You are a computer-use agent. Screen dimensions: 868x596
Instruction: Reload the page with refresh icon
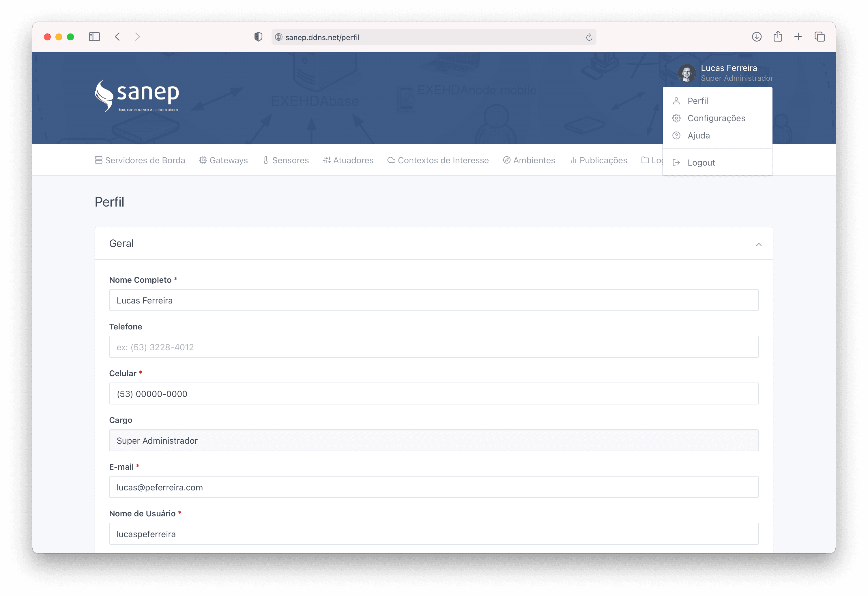[589, 37]
